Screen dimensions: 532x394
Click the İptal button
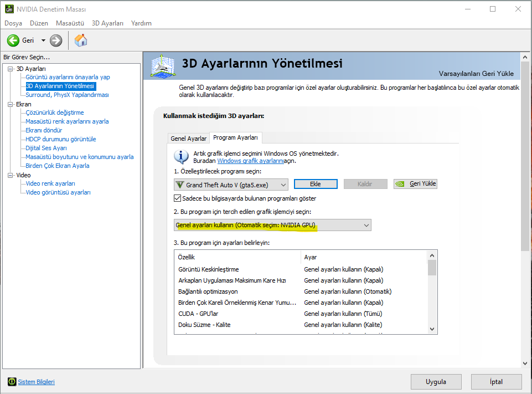pyautogui.click(x=496, y=382)
